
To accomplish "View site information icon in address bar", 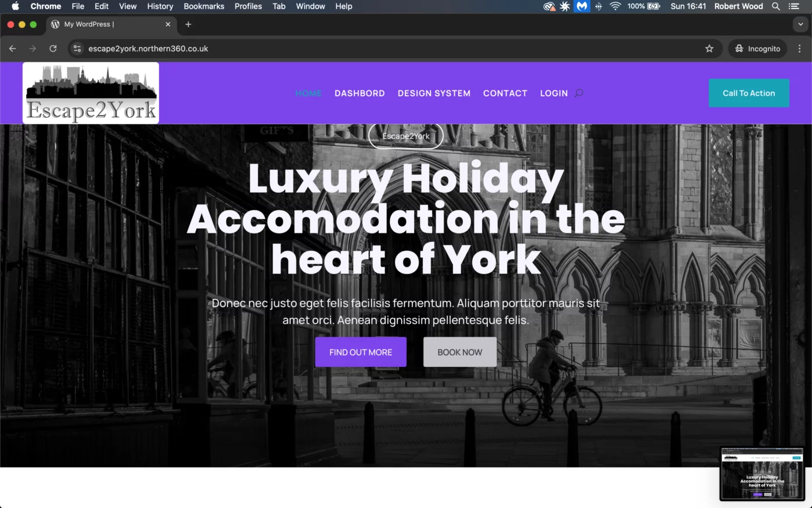I will point(77,49).
